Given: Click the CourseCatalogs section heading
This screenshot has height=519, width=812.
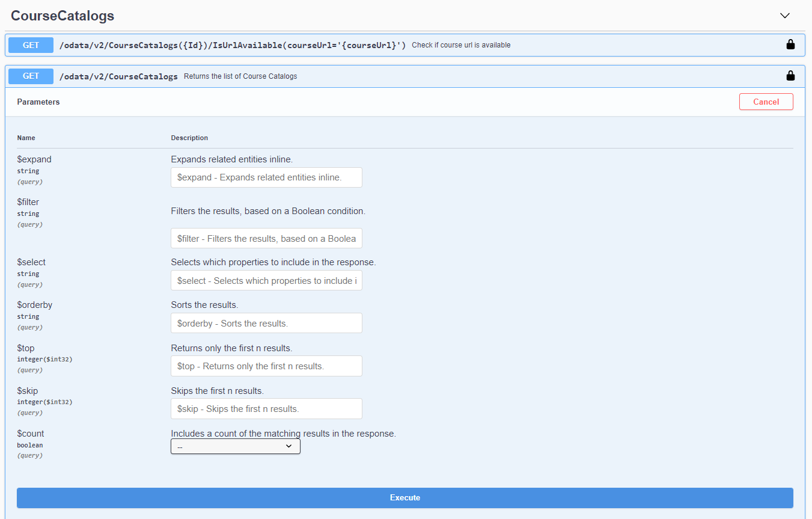Looking at the screenshot, I should 63,16.
